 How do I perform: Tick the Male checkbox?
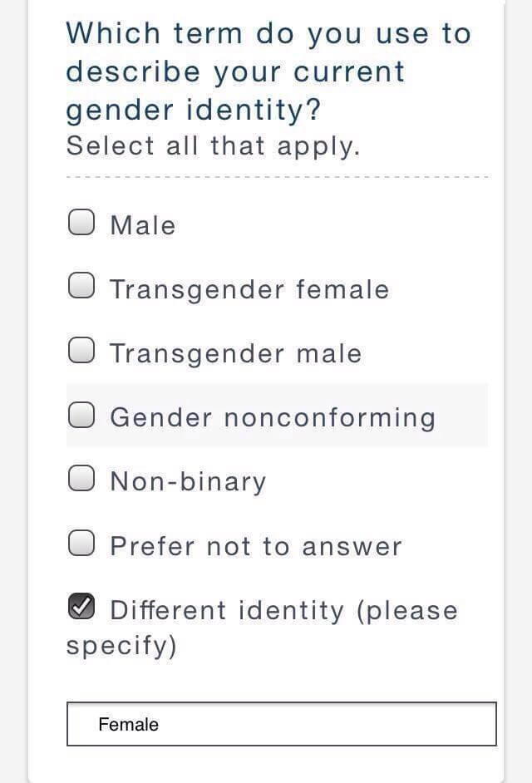pyautogui.click(x=81, y=223)
